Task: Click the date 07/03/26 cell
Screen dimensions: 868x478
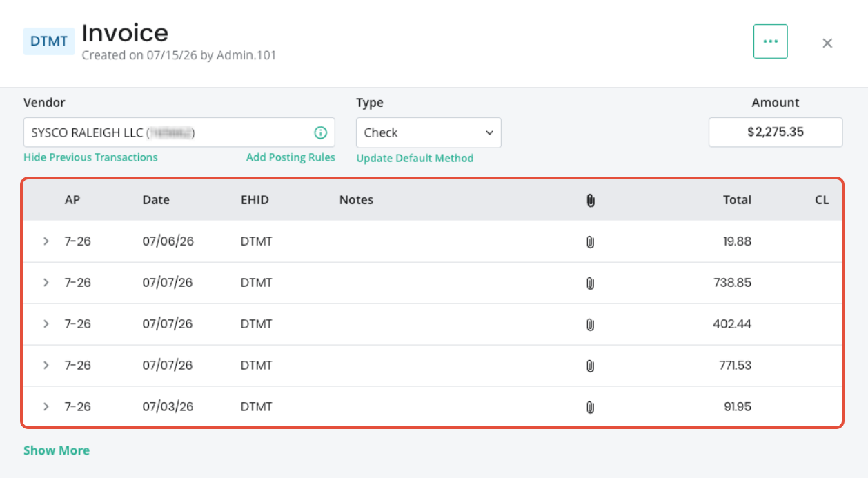Action: tap(168, 407)
